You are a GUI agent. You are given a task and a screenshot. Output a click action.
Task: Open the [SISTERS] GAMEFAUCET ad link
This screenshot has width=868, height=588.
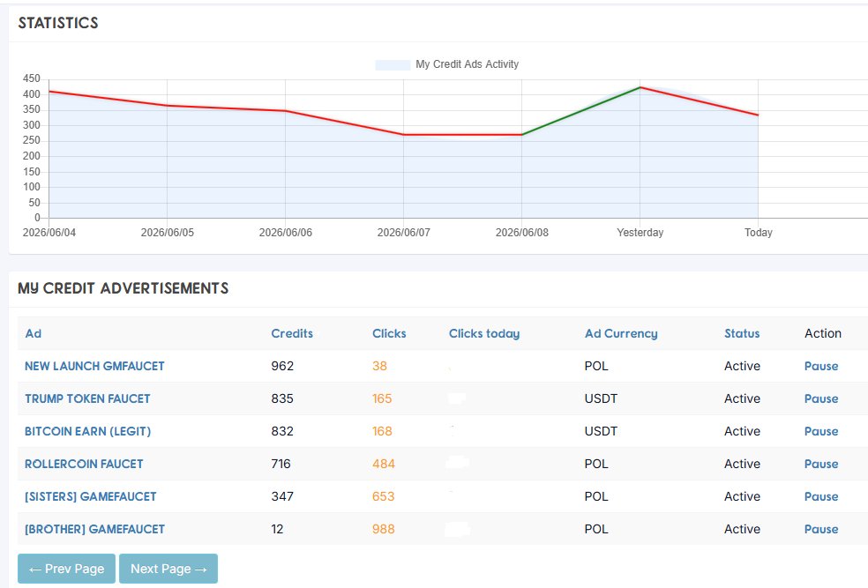[91, 496]
